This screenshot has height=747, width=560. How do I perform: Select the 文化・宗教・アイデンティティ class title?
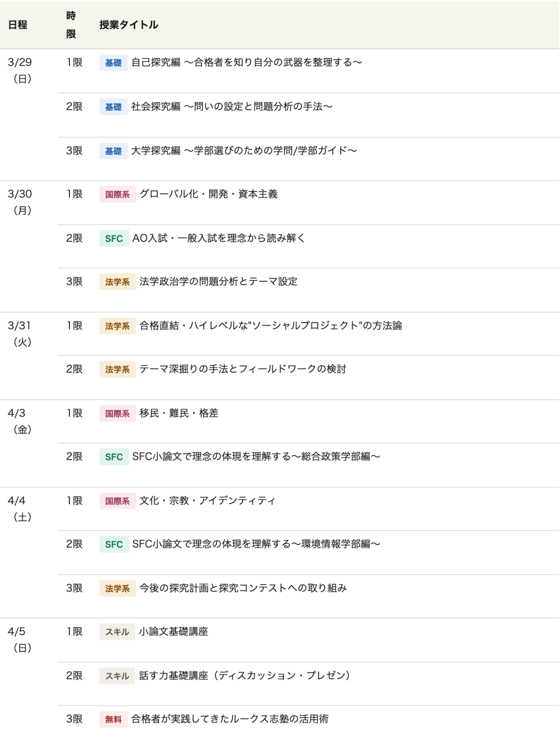click(x=207, y=500)
